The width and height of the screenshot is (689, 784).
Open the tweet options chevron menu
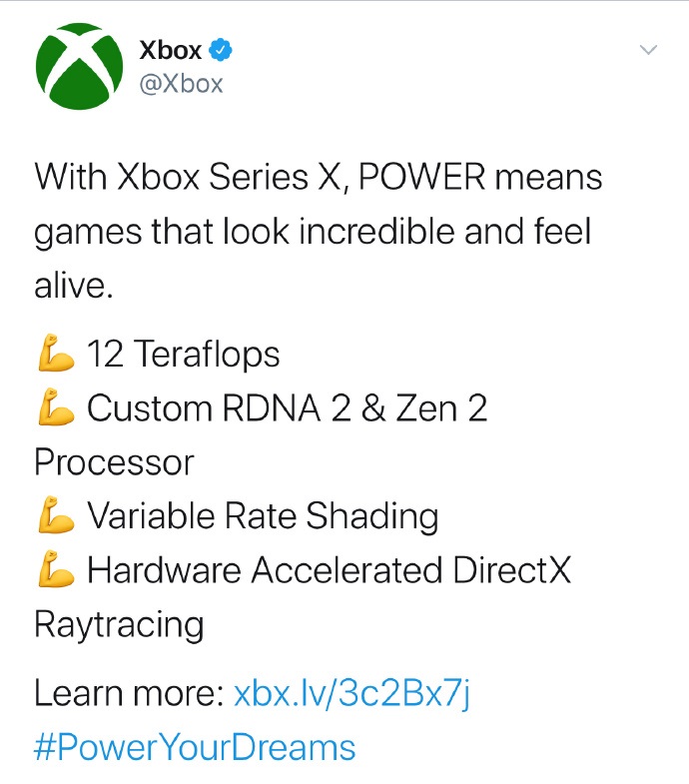click(649, 49)
